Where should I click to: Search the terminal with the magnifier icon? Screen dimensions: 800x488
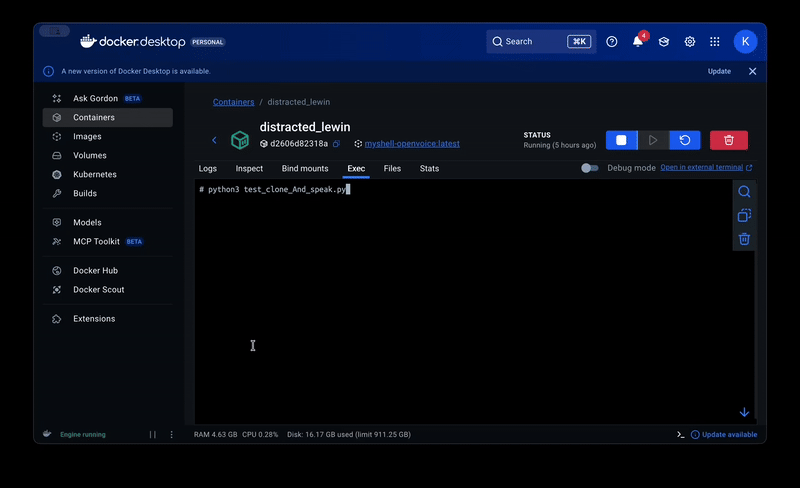744,191
